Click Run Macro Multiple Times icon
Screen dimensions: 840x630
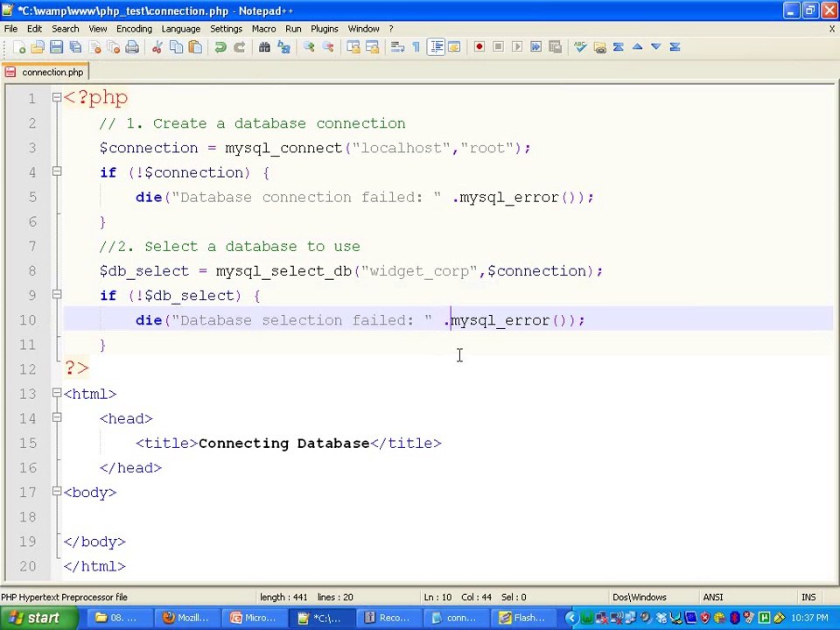[536, 47]
